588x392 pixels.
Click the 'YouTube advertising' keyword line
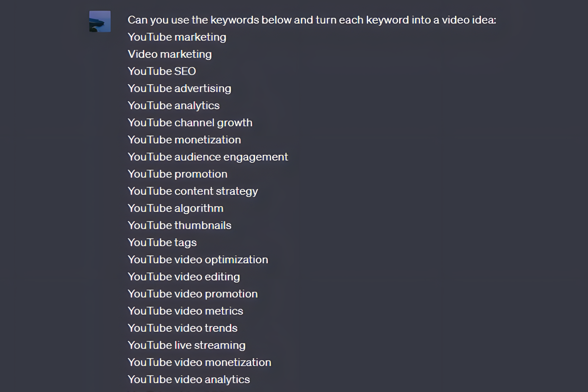(179, 88)
